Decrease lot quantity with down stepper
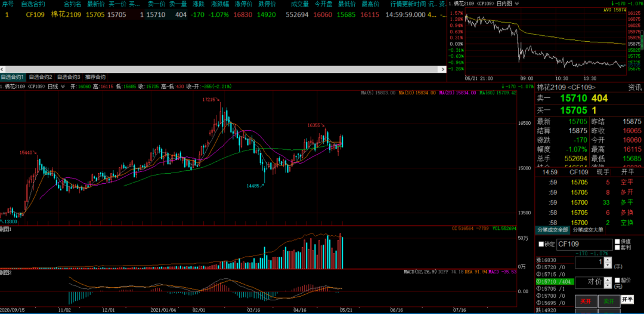The image size is (644, 314). click(608, 265)
